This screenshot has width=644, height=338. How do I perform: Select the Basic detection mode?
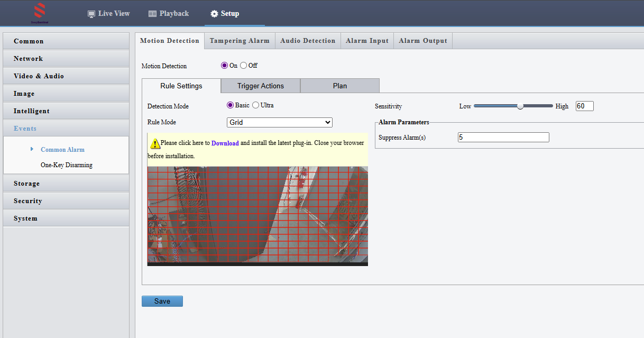[x=230, y=105]
